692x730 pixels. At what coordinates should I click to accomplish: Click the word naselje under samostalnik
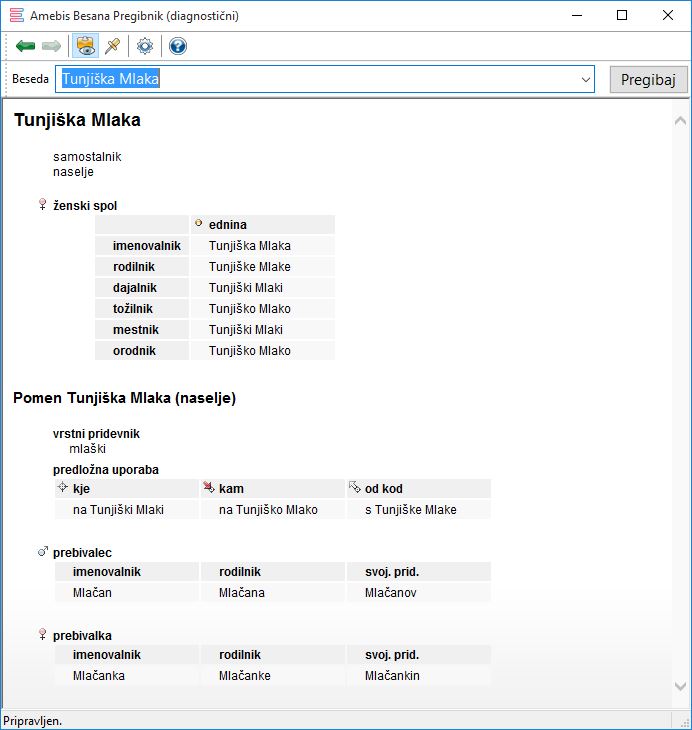(73, 172)
